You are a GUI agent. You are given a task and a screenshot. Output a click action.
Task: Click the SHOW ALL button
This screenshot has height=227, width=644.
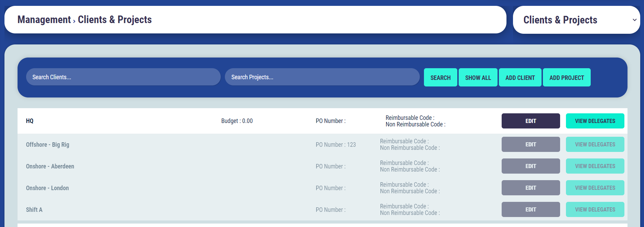pyautogui.click(x=478, y=78)
